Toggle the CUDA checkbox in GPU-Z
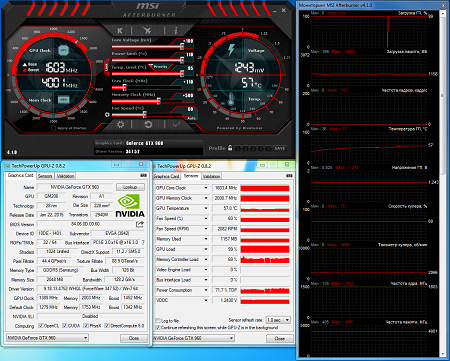 (x=64, y=326)
